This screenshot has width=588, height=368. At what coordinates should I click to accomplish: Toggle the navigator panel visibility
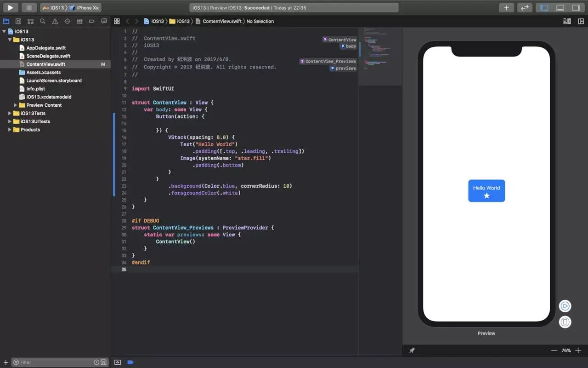[544, 7]
